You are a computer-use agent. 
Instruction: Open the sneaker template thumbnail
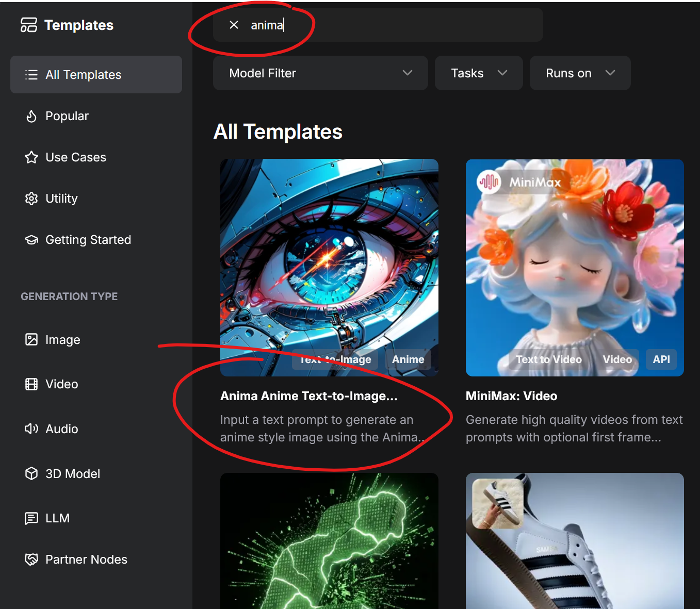point(575,541)
